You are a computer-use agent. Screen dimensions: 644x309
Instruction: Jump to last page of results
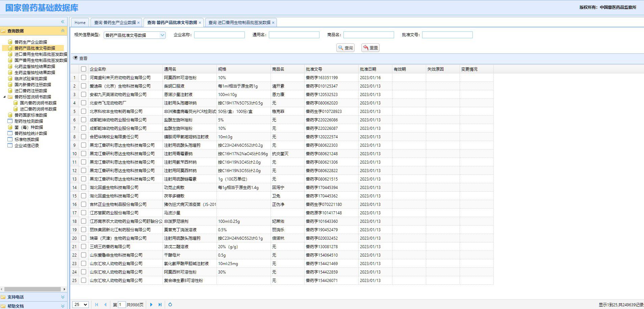[x=160, y=305]
